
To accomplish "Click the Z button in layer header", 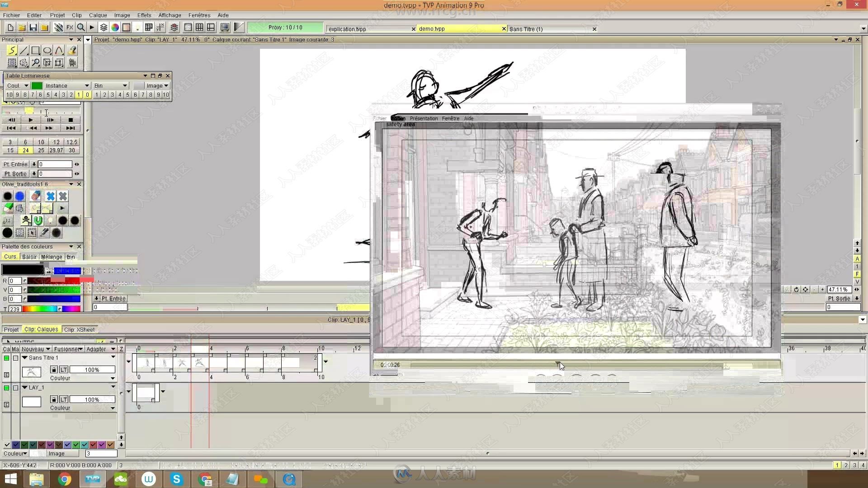I will (121, 349).
